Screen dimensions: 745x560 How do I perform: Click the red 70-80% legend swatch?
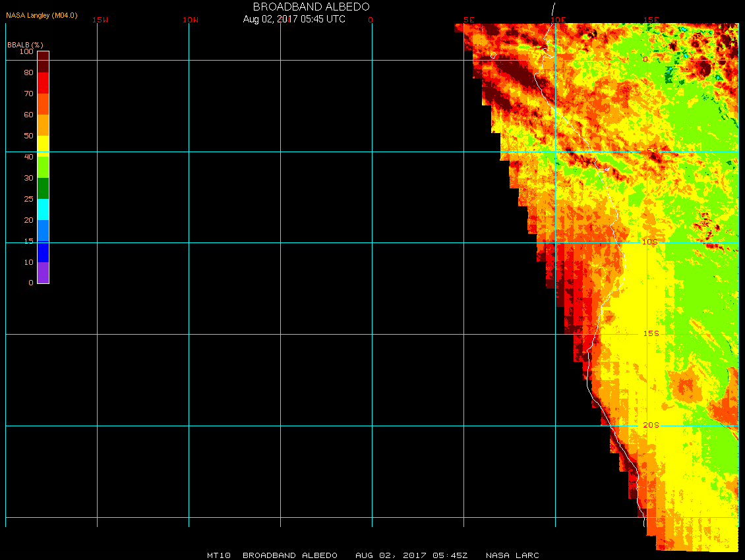click(x=44, y=82)
